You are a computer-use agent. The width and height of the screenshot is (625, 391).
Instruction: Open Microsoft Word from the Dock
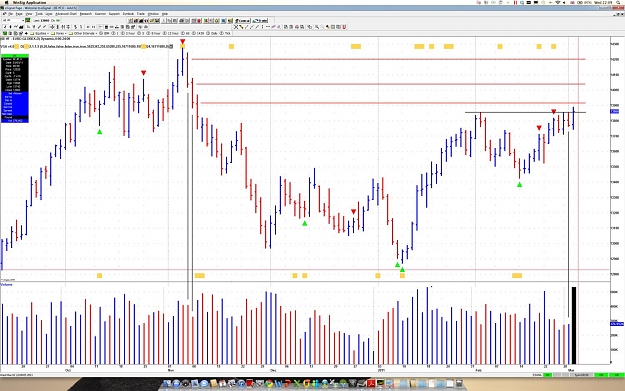279,383
